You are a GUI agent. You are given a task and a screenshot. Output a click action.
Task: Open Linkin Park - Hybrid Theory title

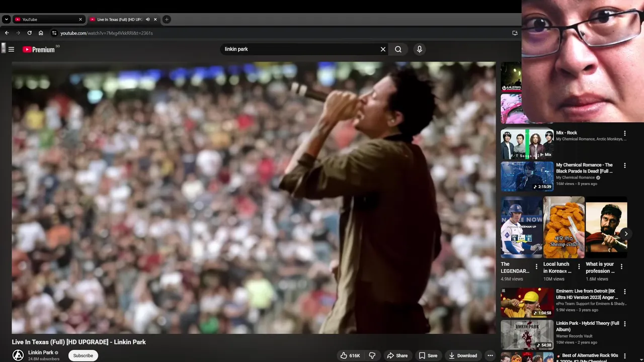[588, 326]
